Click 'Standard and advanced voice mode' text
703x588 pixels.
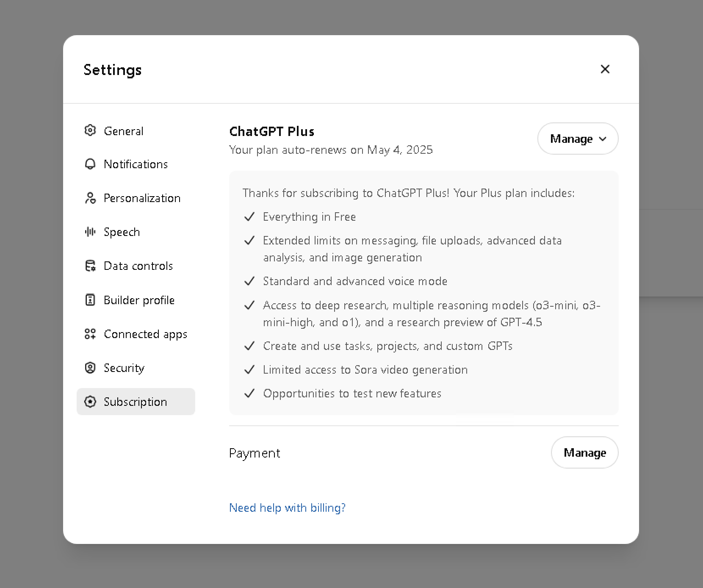click(355, 281)
